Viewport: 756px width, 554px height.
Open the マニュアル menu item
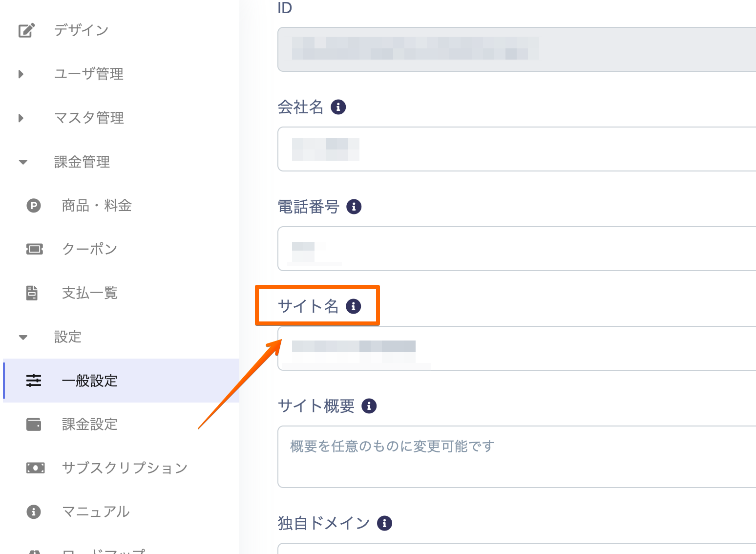96,511
